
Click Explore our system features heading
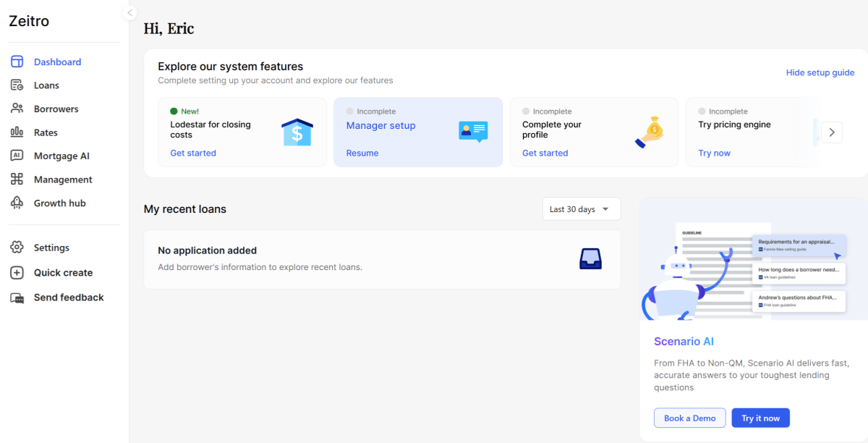pos(231,67)
